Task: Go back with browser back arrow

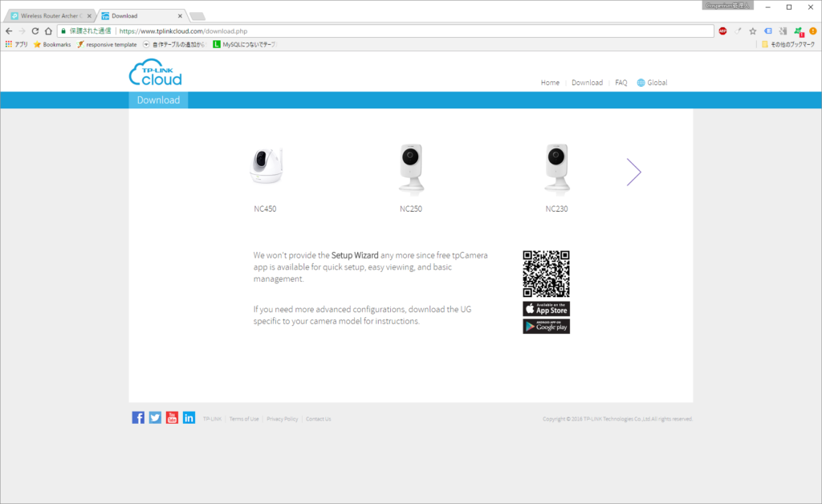Action: click(9, 31)
